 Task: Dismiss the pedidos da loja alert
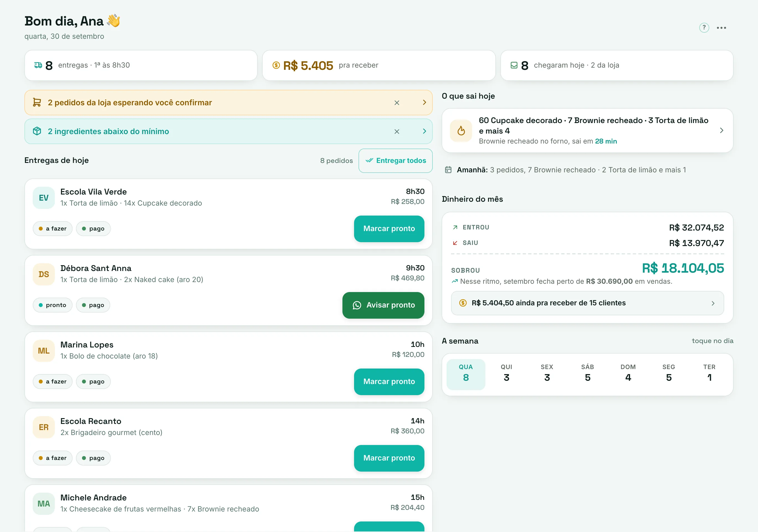point(397,103)
